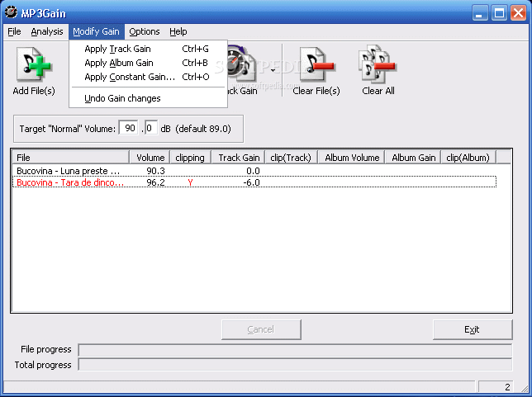Sort by clip(Track) column header
This screenshot has height=397, width=532.
point(291,158)
